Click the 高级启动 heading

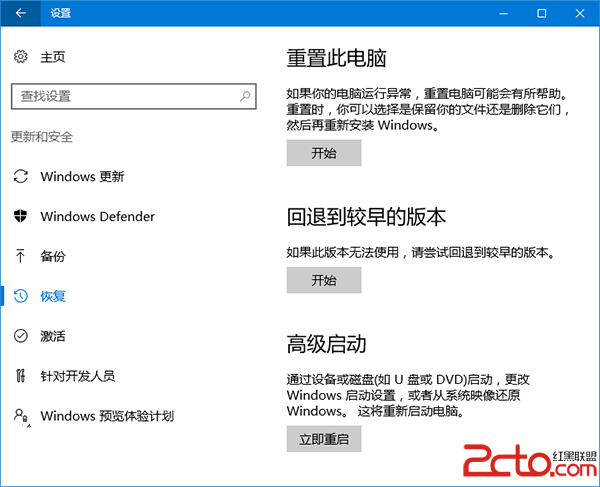click(x=326, y=344)
